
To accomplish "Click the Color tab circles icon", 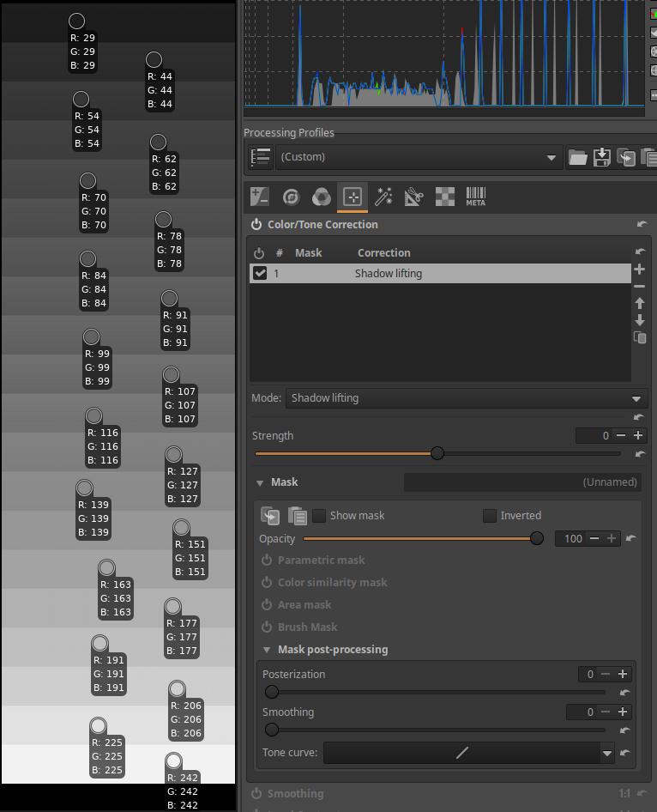I will (x=322, y=197).
